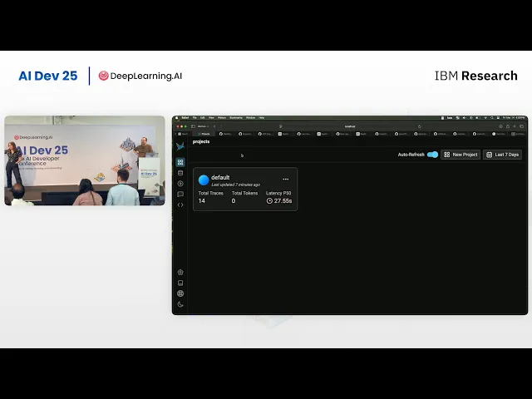This screenshot has width=532, height=399.
Task: Click the blue default project avatar circle
Action: click(204, 180)
